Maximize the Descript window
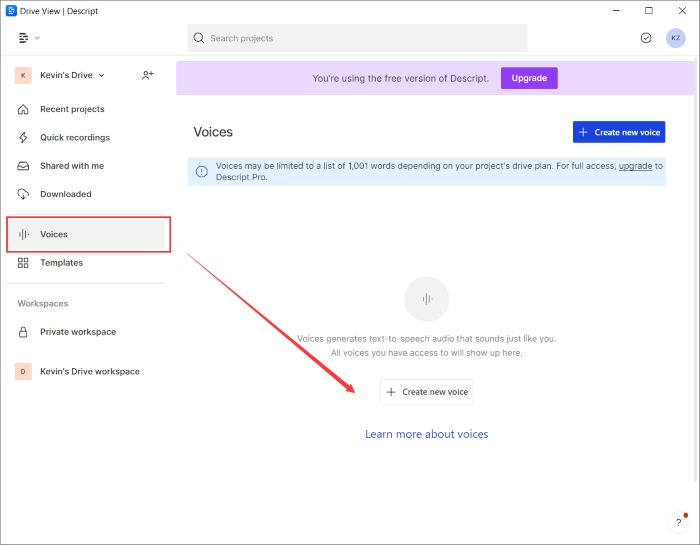 (x=649, y=11)
